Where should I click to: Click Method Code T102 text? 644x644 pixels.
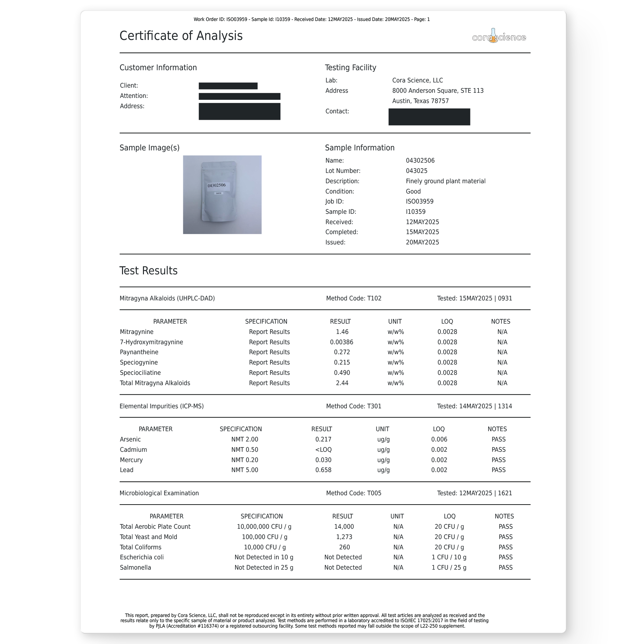[353, 298]
